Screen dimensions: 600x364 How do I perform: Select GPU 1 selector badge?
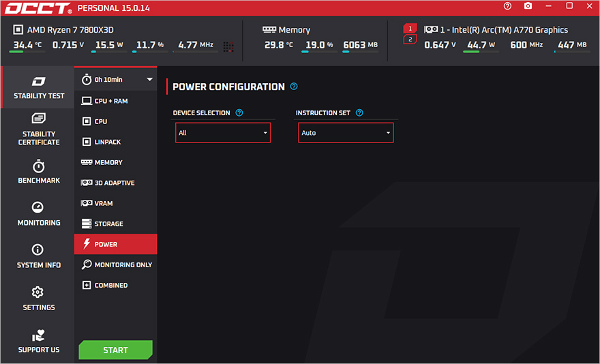[x=410, y=29]
